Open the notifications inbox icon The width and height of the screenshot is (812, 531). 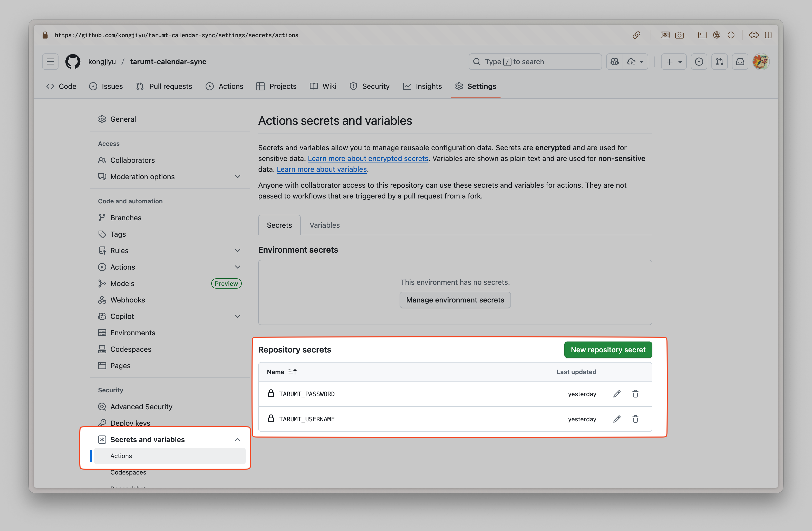pos(740,62)
